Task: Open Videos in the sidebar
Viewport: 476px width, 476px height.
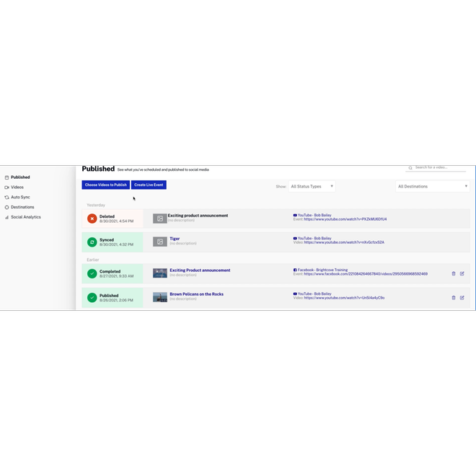Action: [17, 187]
